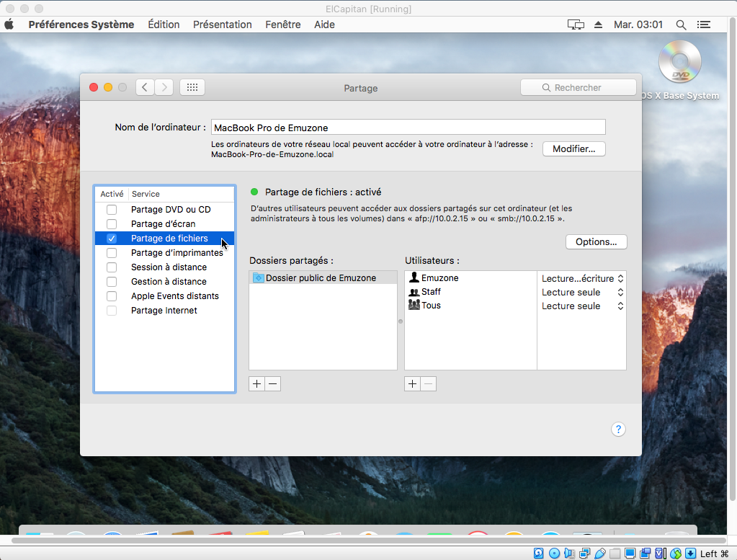The width and height of the screenshot is (737, 560).
Task: Enable Apple Events distants checkbox
Action: (112, 295)
